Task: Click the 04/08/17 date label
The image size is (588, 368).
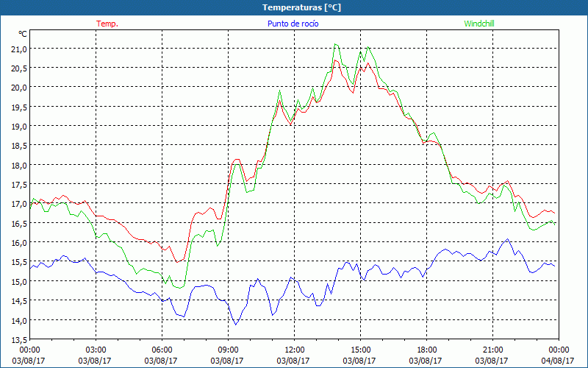Action: (x=558, y=361)
